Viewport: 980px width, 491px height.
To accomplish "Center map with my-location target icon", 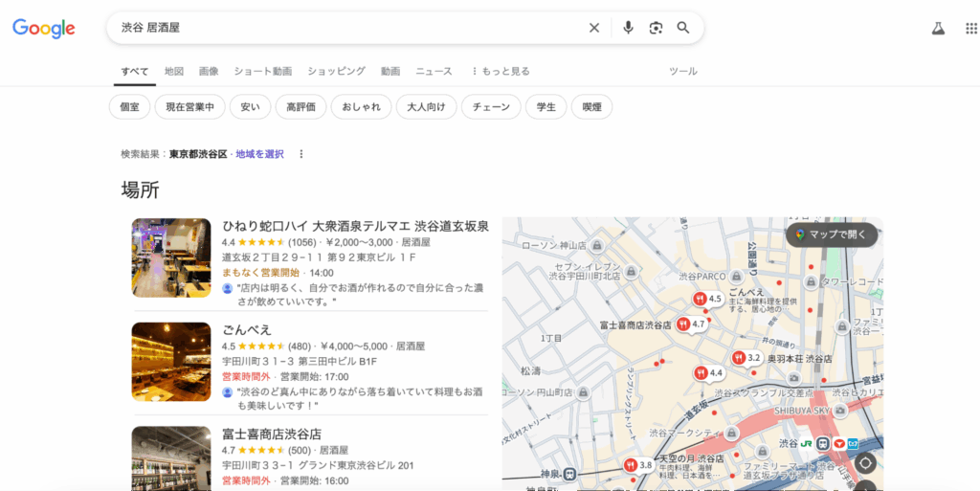I will [865, 463].
